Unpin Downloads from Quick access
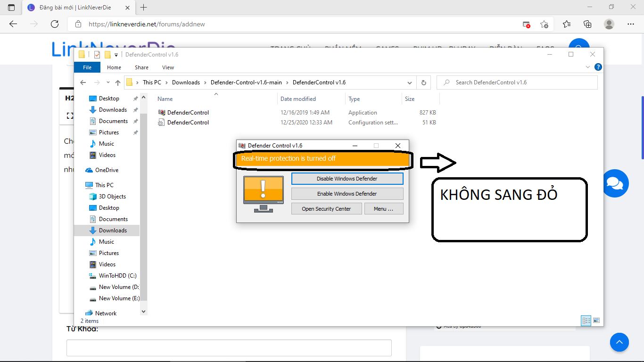Viewport: 644px width, 362px height. [x=135, y=109]
